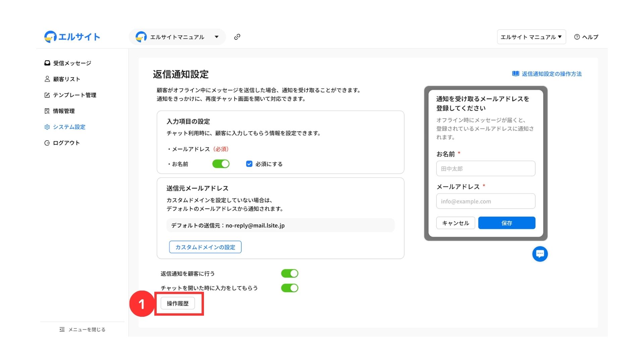Turn off チャットを開いた時に入力をしてもらう switch
This screenshot has height=362, width=644.
[x=289, y=288]
